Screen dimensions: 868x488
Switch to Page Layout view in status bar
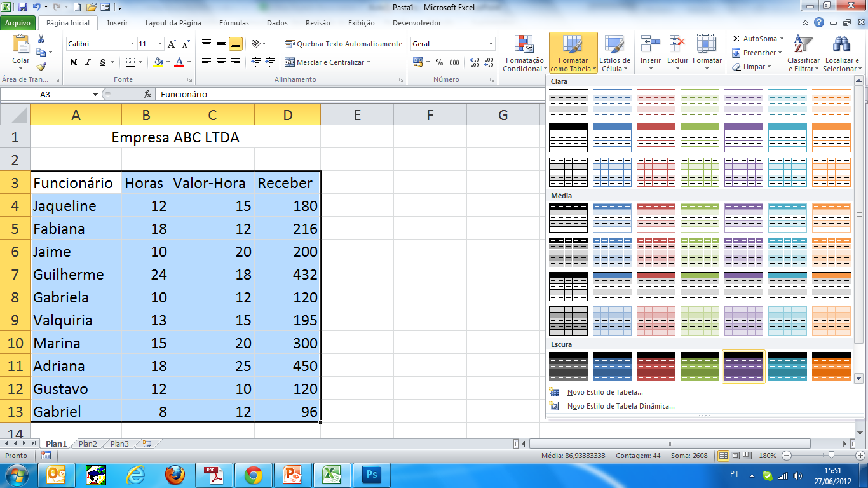tap(735, 456)
